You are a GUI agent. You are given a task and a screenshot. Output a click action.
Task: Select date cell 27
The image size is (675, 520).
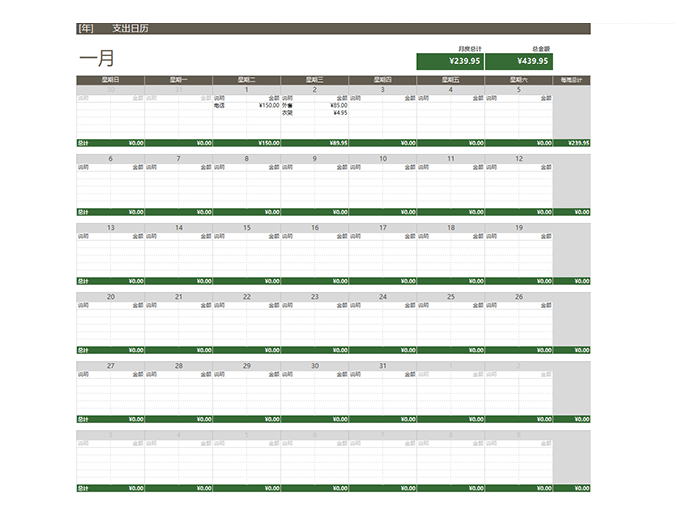(x=111, y=366)
